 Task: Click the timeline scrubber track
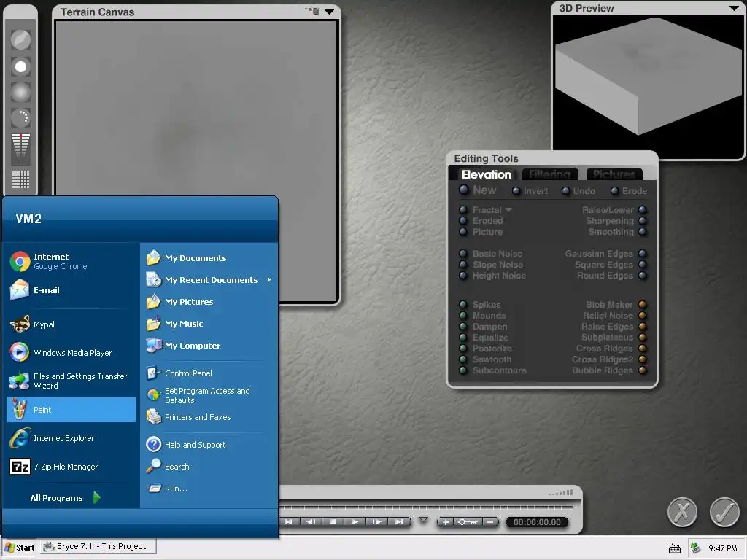click(x=426, y=507)
